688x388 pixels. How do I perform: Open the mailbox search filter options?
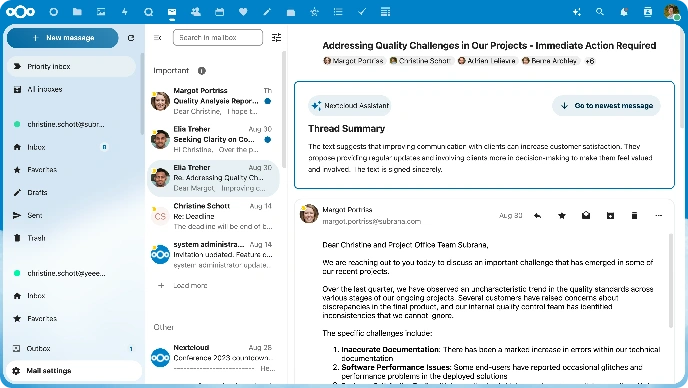tap(276, 38)
